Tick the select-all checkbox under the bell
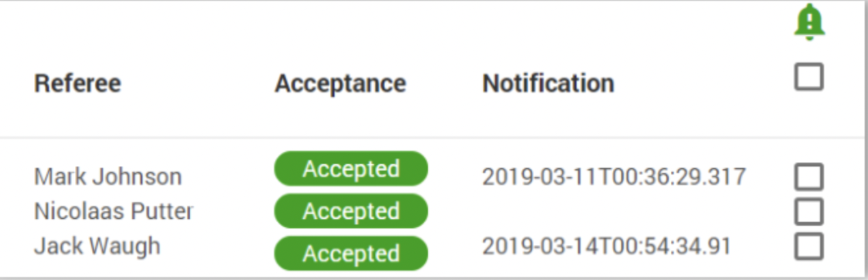The width and height of the screenshot is (868, 280). 809,77
